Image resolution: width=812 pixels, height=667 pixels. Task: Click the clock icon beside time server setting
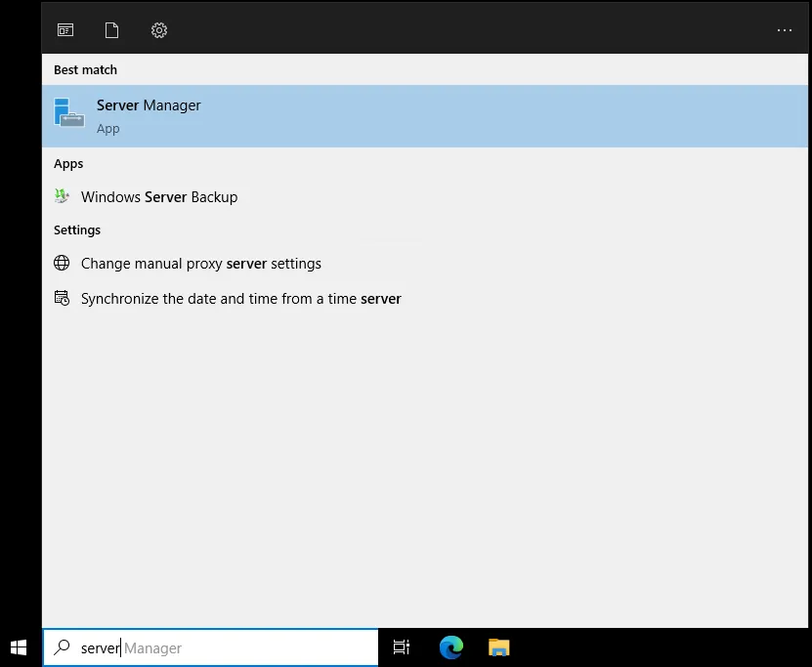pyautogui.click(x=62, y=298)
